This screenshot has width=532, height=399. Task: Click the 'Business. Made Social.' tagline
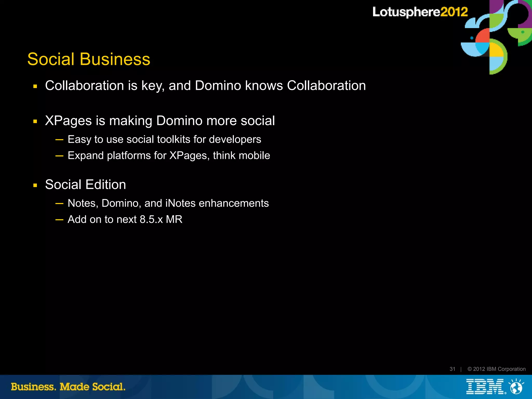click(68, 387)
